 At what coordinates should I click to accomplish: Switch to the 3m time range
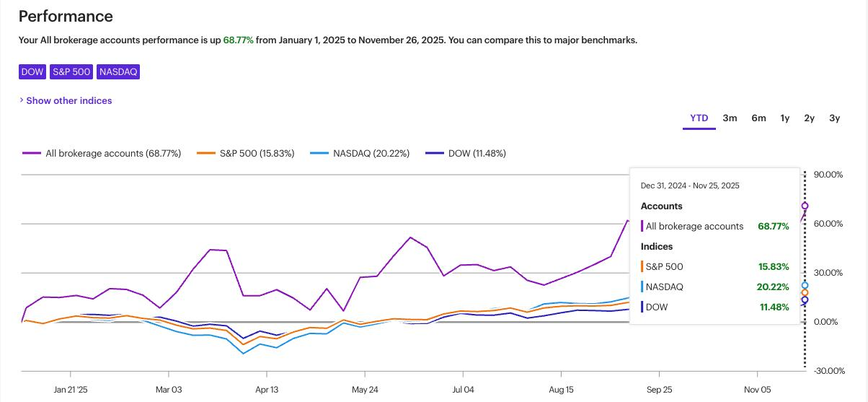pos(730,118)
